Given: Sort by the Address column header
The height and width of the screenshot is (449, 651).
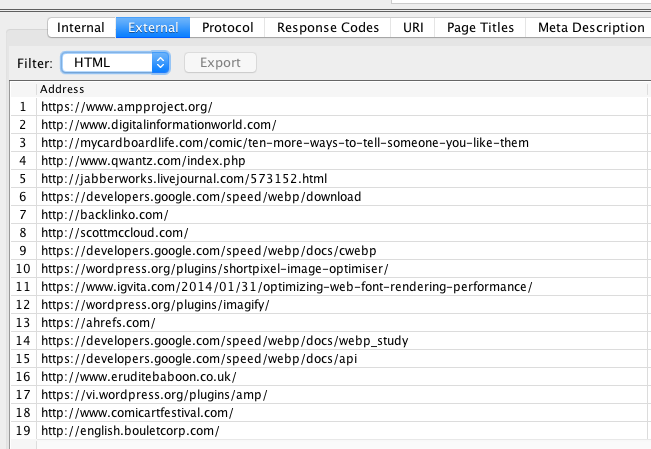Looking at the screenshot, I should (60, 89).
